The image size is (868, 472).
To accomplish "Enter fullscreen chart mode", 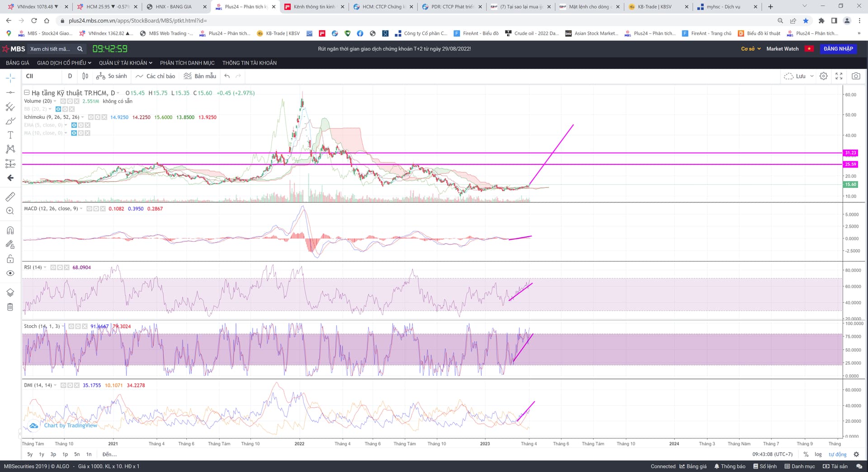I will [x=839, y=76].
